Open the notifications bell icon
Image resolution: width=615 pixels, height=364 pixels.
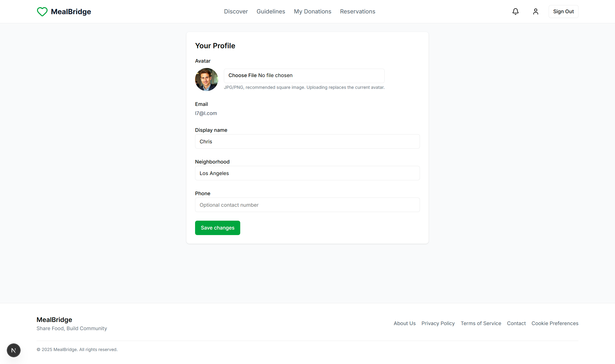point(515,12)
